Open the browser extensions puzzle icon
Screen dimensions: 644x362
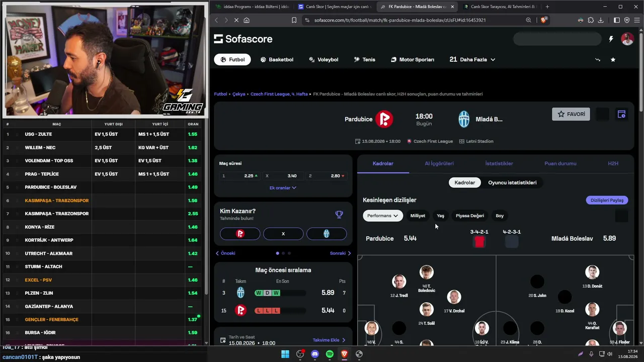coord(591,20)
